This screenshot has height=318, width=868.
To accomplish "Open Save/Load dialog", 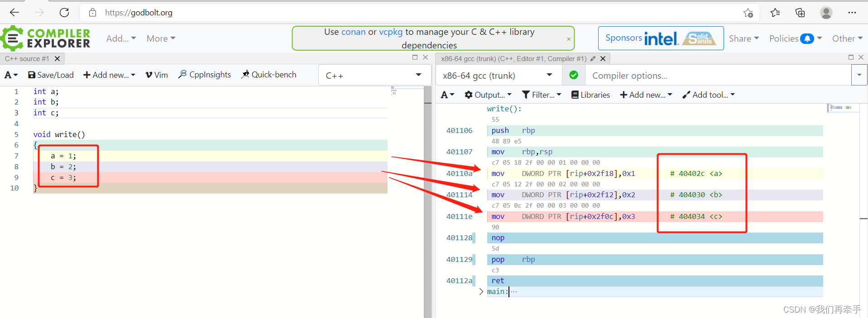I will click(51, 75).
